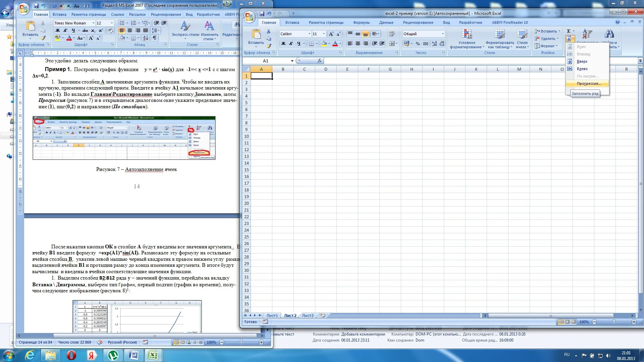This screenshot has width=644, height=362.
Task: Toggle bold Ж in Excel font group
Action: (x=283, y=44)
